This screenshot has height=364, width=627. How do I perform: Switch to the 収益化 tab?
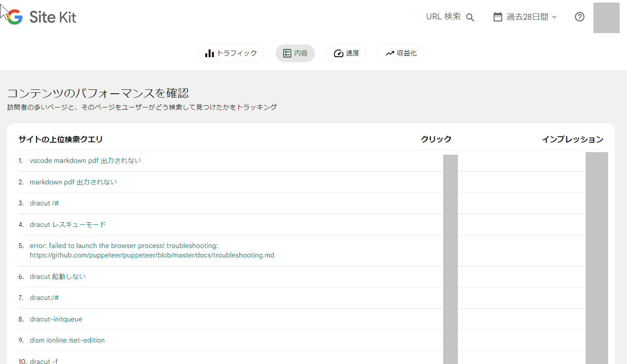click(x=401, y=53)
